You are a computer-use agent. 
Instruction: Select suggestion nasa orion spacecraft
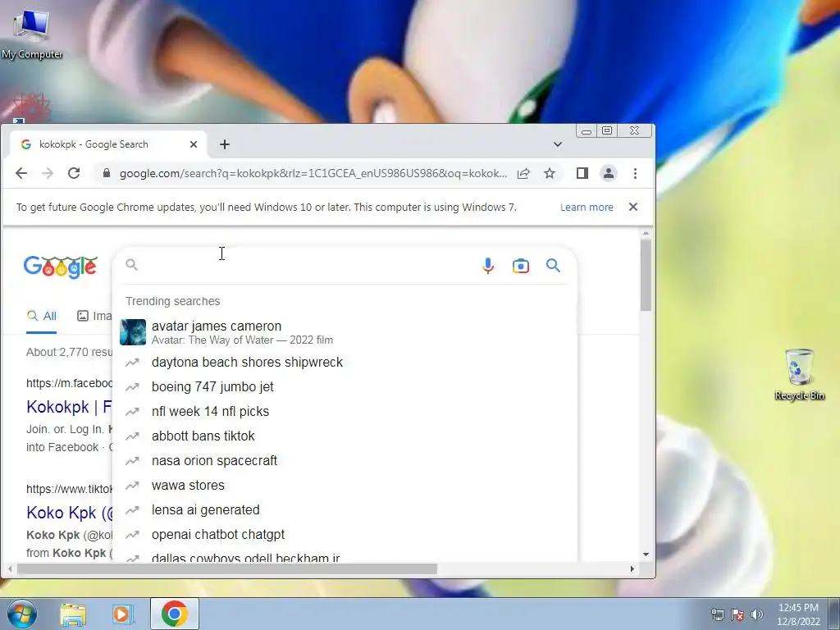[x=345, y=461]
